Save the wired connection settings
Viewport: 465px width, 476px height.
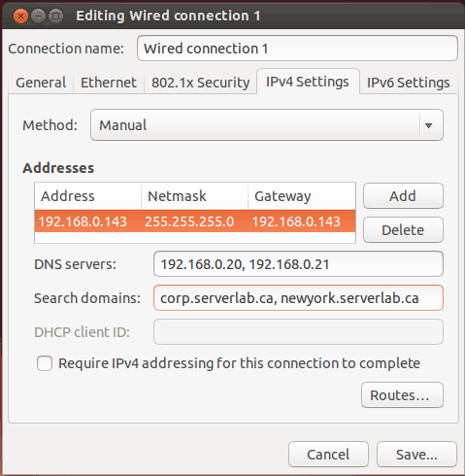[x=416, y=455]
